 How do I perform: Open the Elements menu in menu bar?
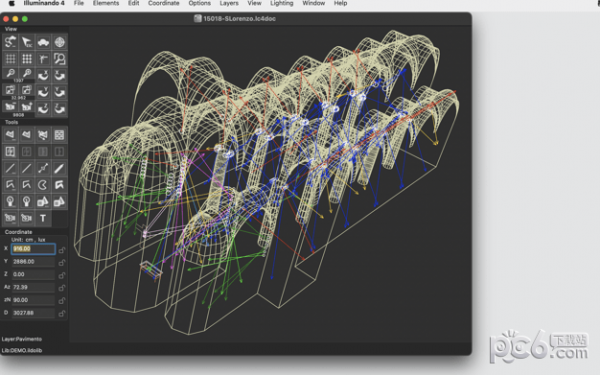pyautogui.click(x=106, y=3)
